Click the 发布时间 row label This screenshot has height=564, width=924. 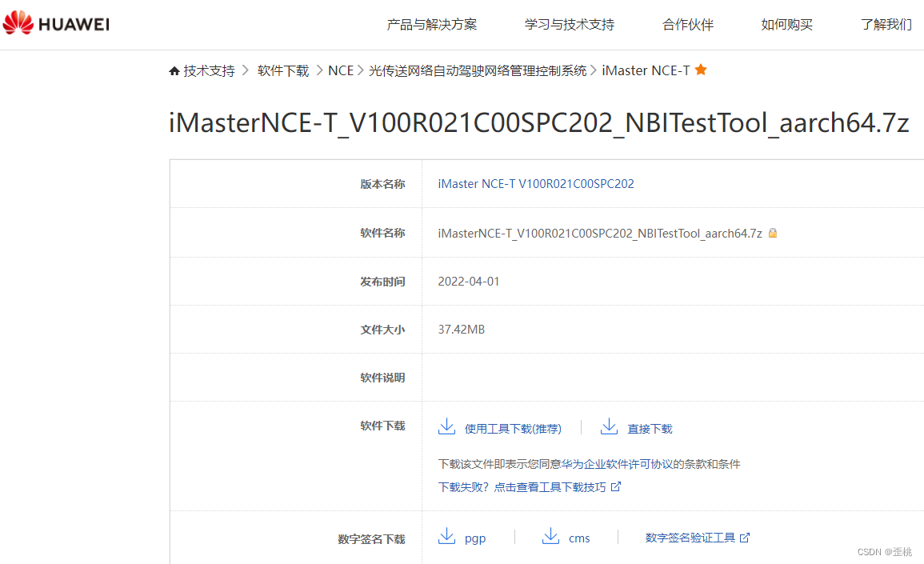(x=382, y=282)
